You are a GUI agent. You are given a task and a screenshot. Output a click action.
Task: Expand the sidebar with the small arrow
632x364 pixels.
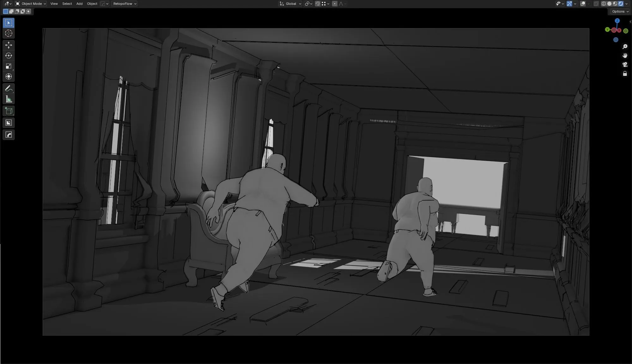(630, 22)
